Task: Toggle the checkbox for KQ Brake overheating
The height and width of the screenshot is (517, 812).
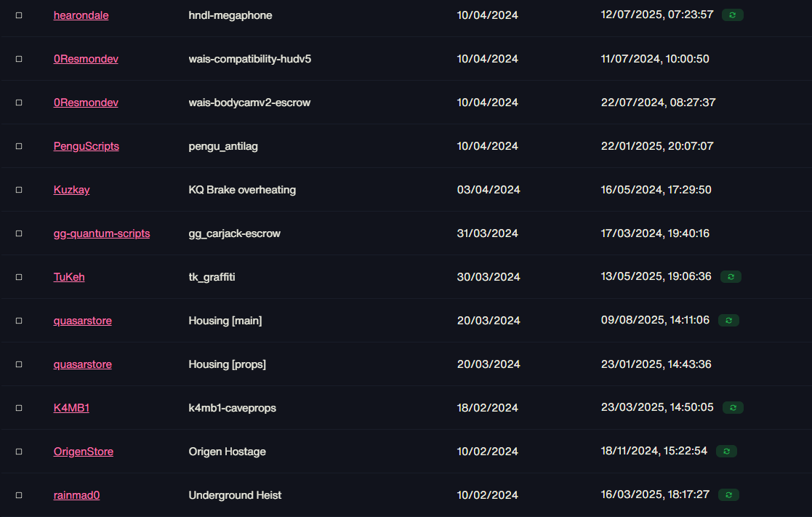Action: 19,190
